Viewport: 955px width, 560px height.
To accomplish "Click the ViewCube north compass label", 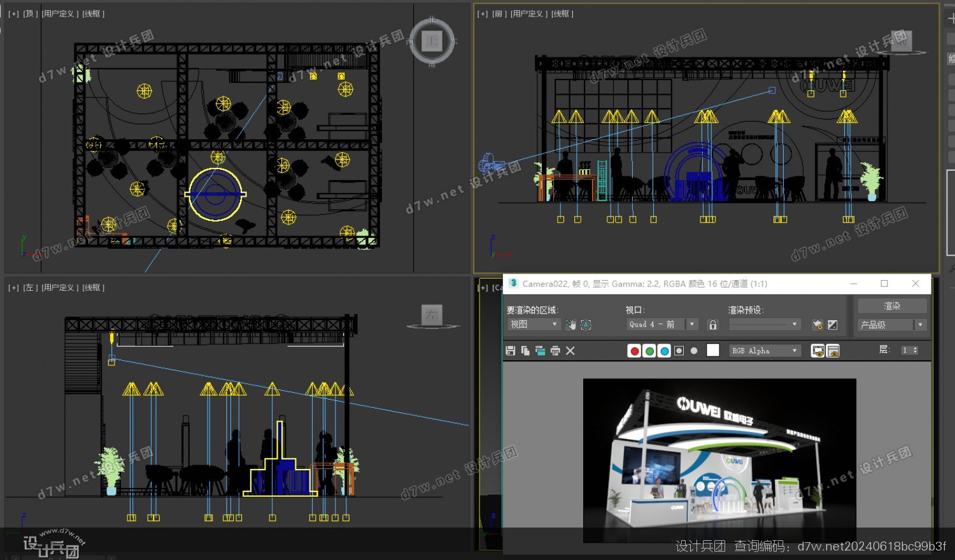I will [432, 19].
